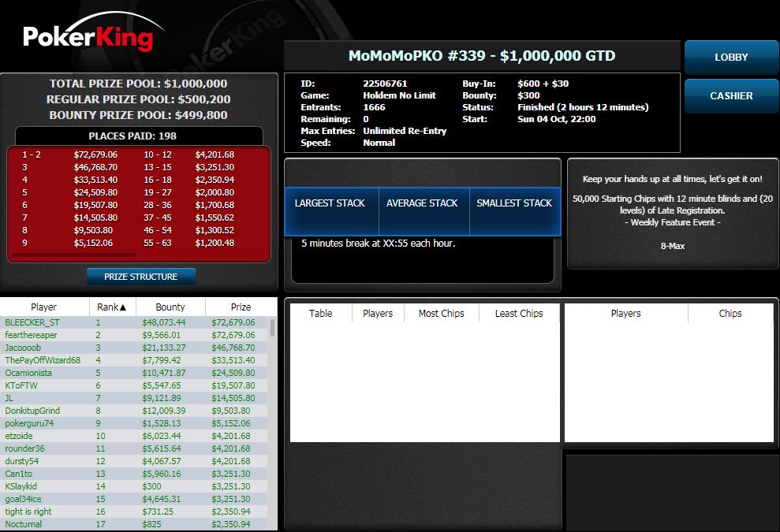Sort the player list by Player column
Viewport: 780px width, 532px height.
44,307
